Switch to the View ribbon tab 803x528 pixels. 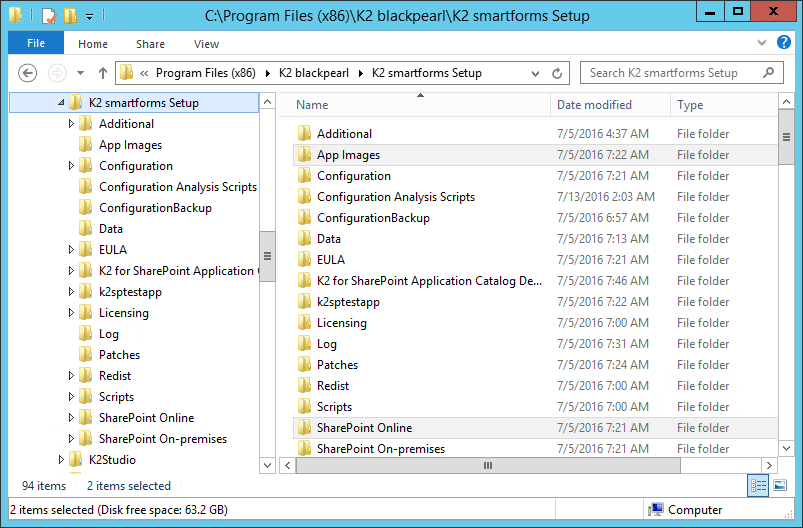pyautogui.click(x=206, y=44)
